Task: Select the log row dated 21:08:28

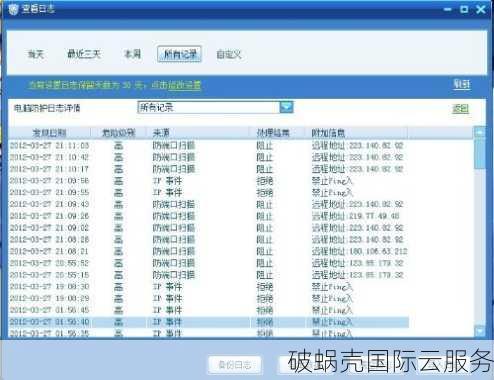Action: [x=209, y=239]
